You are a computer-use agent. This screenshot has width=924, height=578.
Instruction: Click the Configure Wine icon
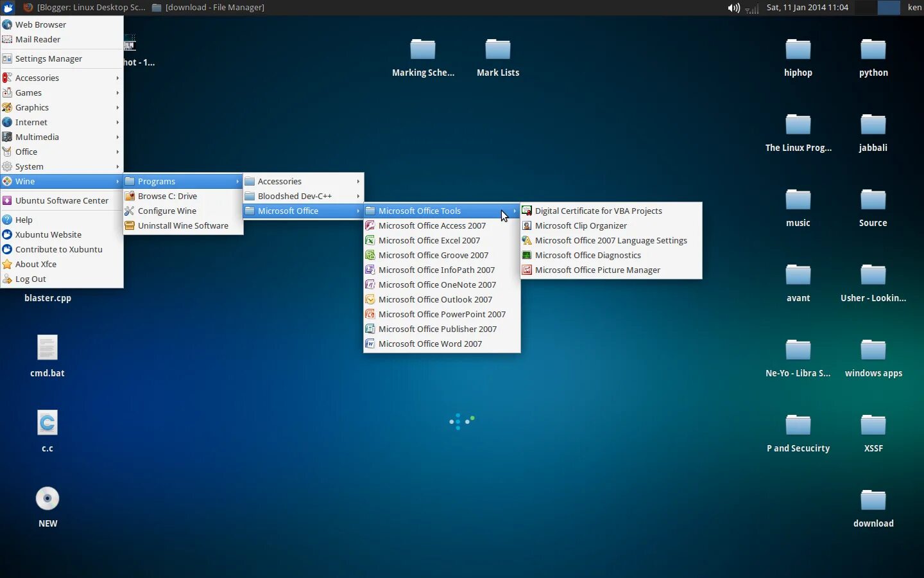[x=130, y=211]
